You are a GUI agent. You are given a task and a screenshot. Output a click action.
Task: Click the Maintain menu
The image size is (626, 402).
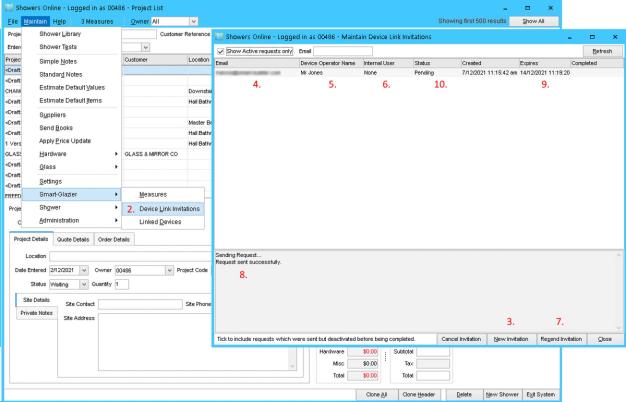click(36, 22)
